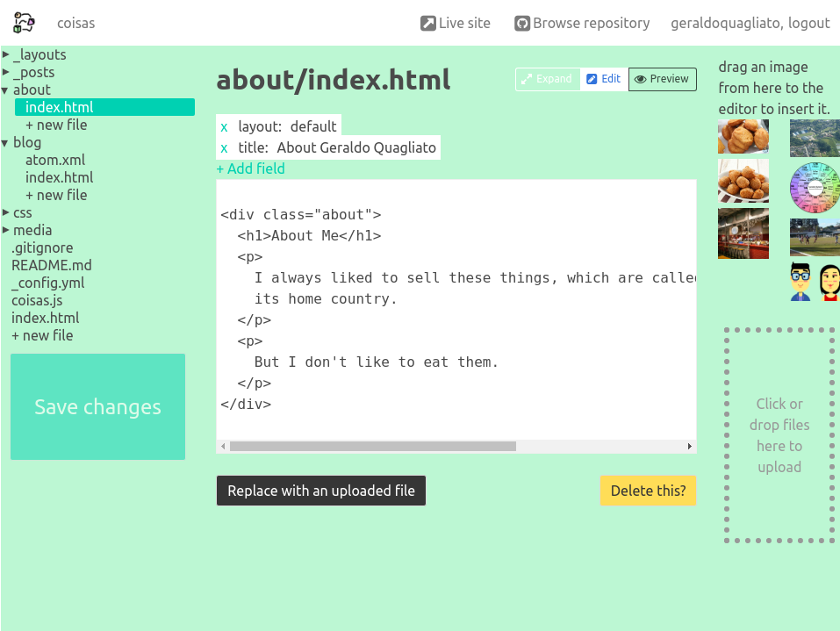Click the editor's horizontal scrollbar right arrow
This screenshot has height=631, width=840.
689,447
